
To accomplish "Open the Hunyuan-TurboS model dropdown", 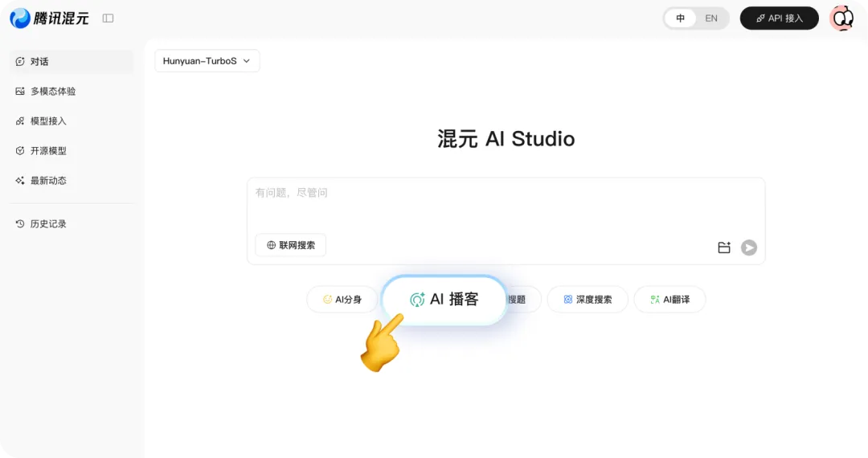I will click(207, 61).
